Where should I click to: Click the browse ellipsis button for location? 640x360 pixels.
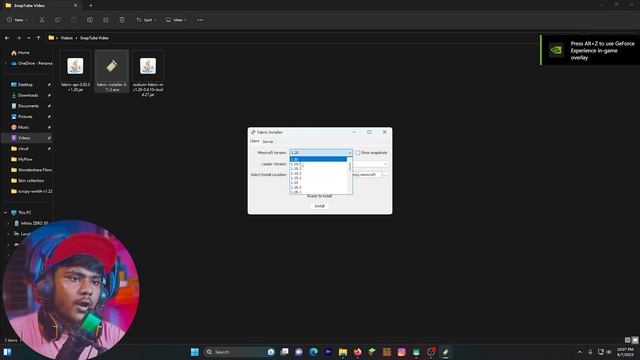[385, 175]
